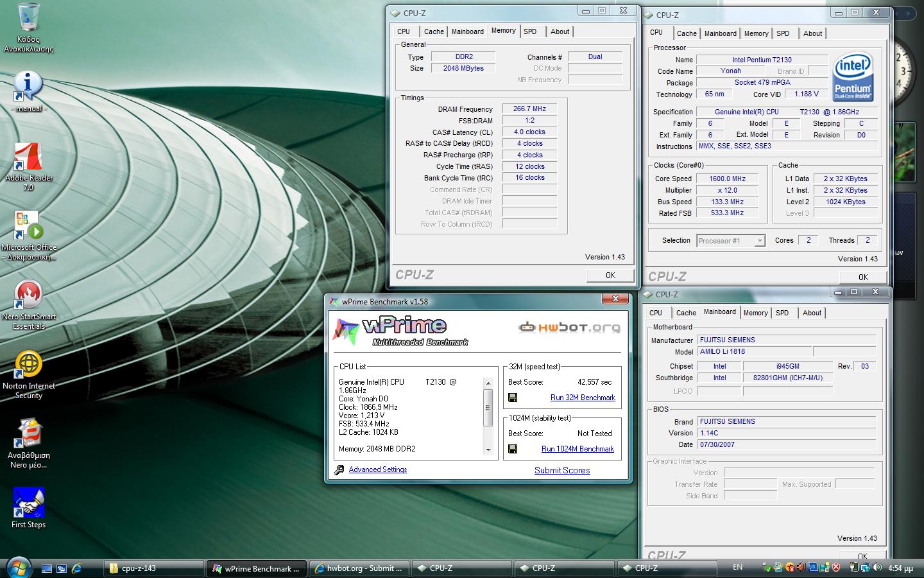Open About tab in top-right CPU-Z window
Screen dimensions: 924x578
click(812, 33)
